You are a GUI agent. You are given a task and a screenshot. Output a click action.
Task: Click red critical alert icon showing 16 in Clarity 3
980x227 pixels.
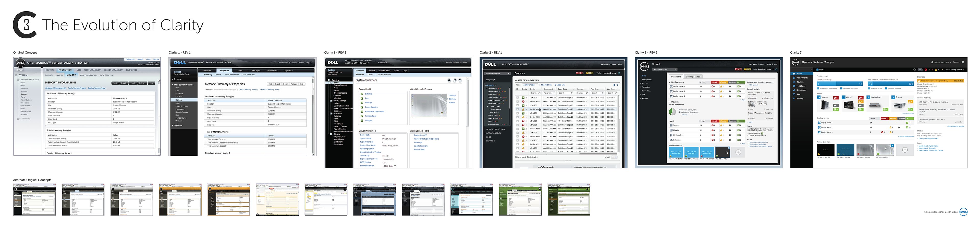926,70
